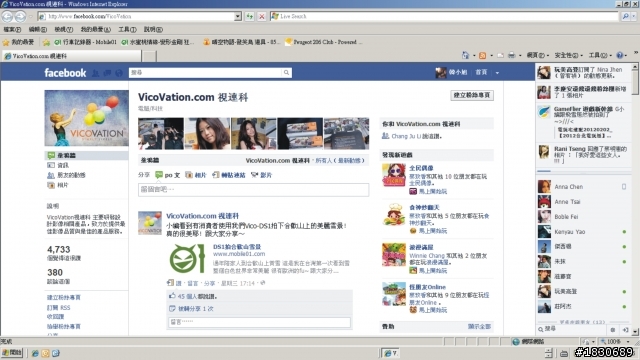
Task: Click the empty new tab button
Action: point(149,56)
